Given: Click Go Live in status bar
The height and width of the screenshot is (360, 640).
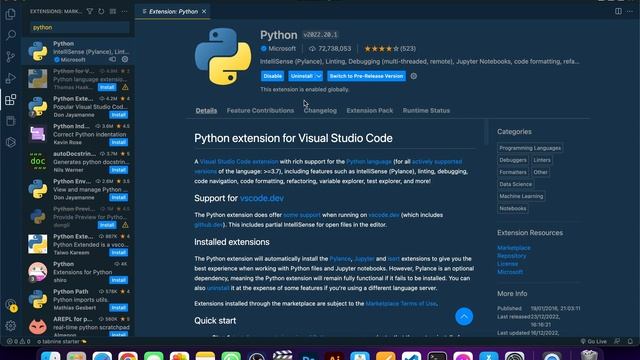Looking at the screenshot, I should click(x=594, y=341).
